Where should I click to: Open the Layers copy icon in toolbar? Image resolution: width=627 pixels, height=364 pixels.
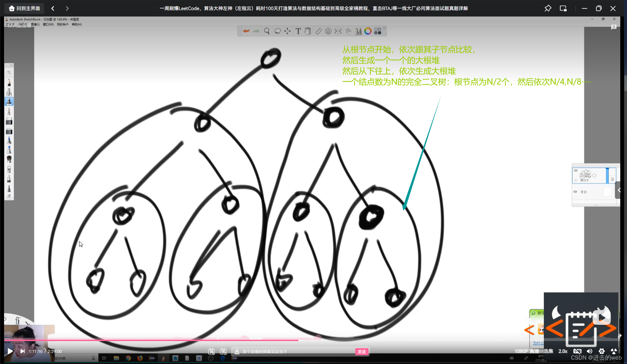click(349, 31)
